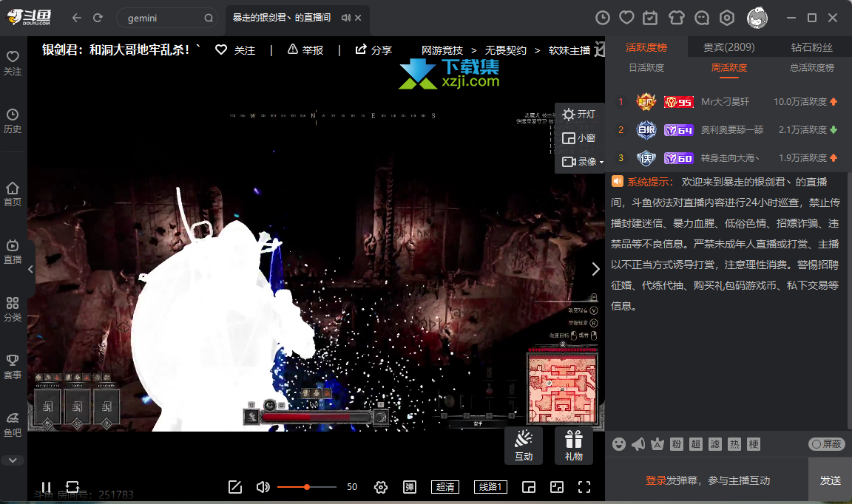852x504 pixels.
Task: Open the 互动 interaction button
Action: 524,446
